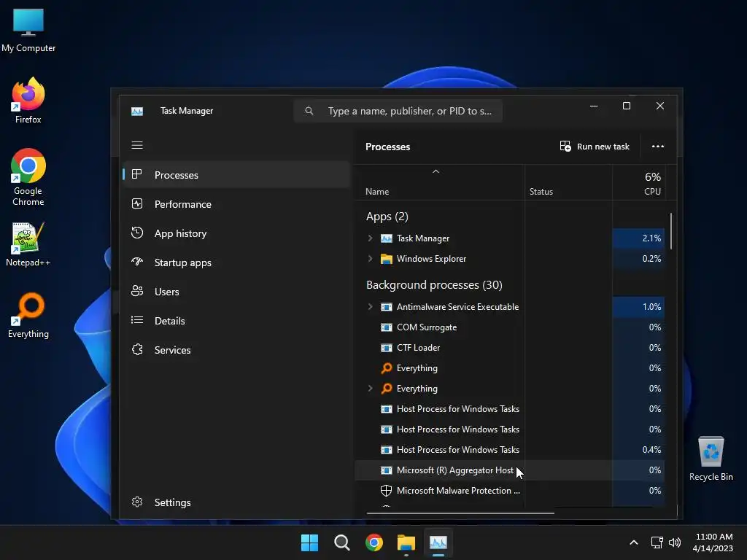Image resolution: width=747 pixels, height=560 pixels.
Task: Expand the second Everything process row
Action: pos(370,389)
